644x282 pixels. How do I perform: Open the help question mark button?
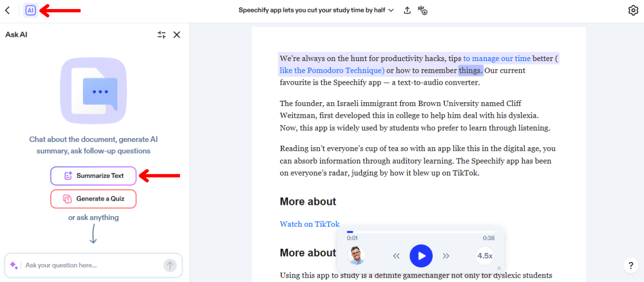coord(631,265)
